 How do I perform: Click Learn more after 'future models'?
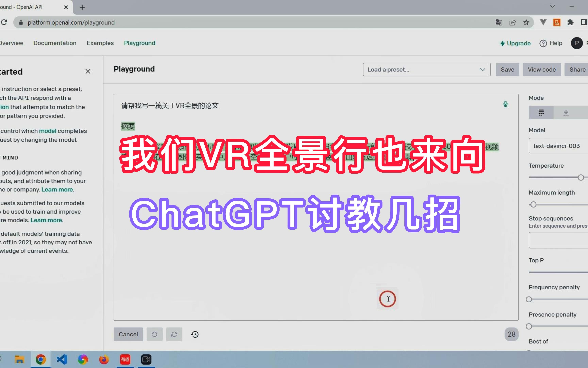(x=46, y=220)
